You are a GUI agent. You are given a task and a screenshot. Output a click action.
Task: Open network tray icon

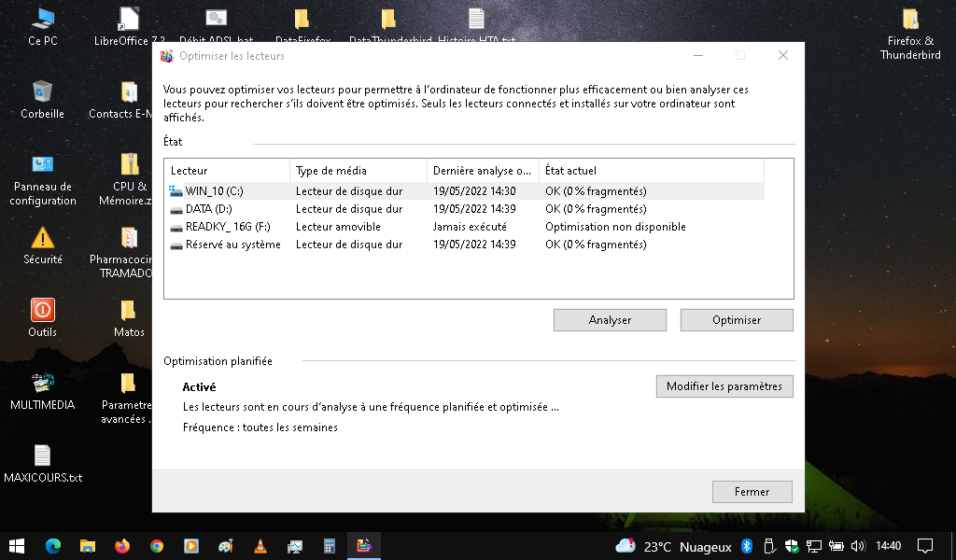[813, 546]
